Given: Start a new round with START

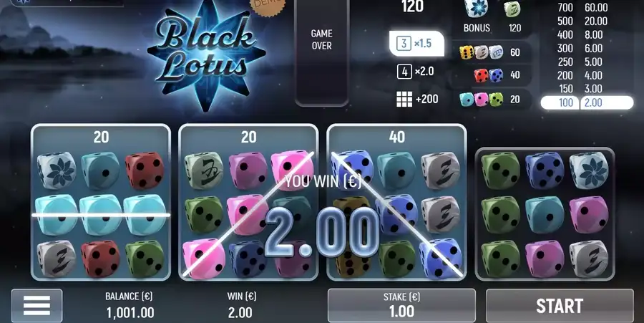Looking at the screenshot, I should pyautogui.click(x=560, y=306).
